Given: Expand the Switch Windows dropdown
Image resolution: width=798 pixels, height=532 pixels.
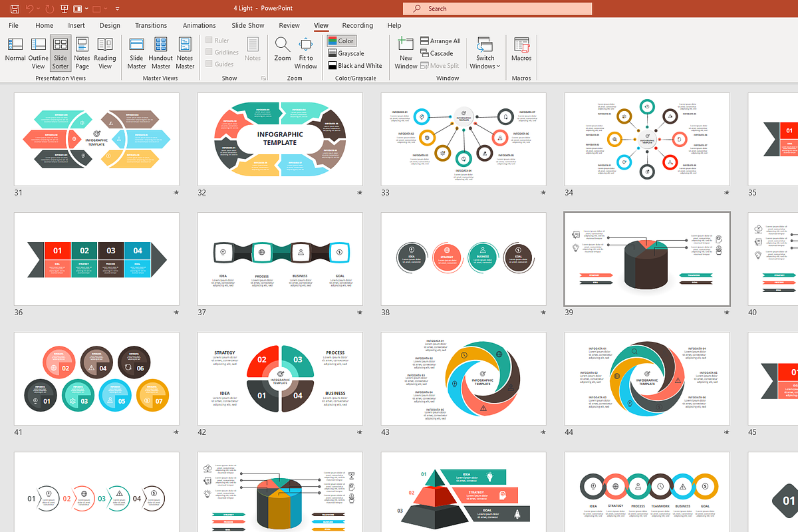Looking at the screenshot, I should click(485, 53).
